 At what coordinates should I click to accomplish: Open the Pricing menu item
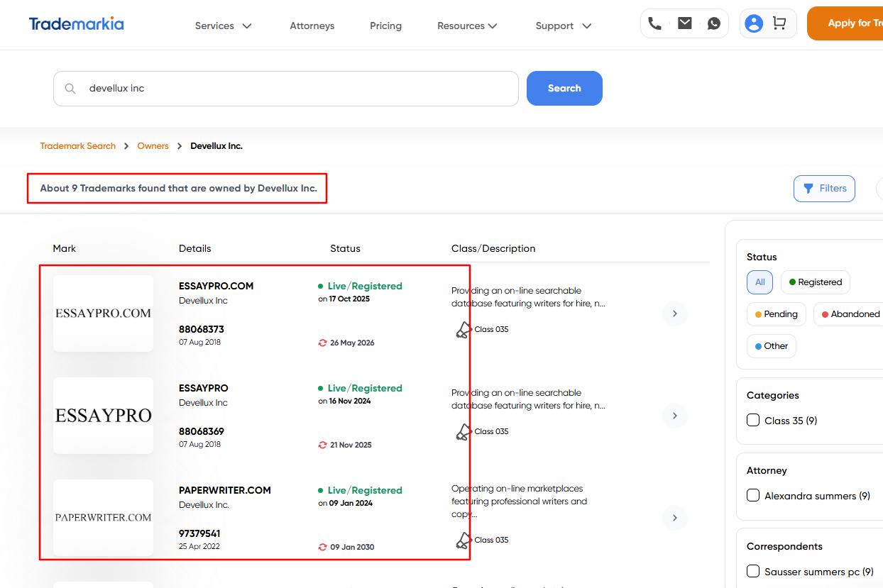(385, 26)
